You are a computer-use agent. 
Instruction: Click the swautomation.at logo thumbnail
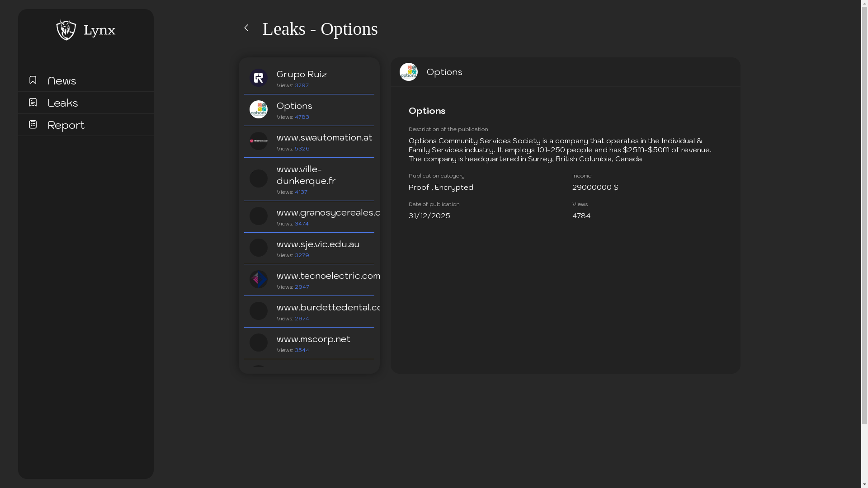click(259, 141)
